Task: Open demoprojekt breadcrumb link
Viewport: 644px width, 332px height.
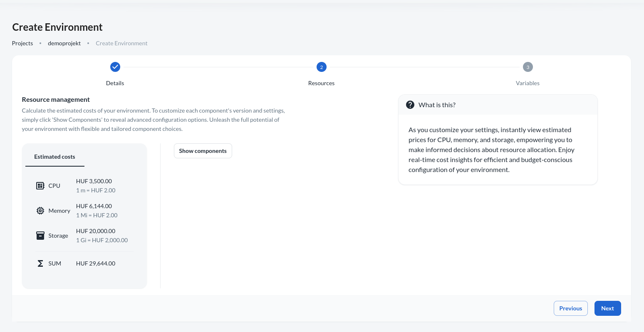Action: pyautogui.click(x=64, y=43)
